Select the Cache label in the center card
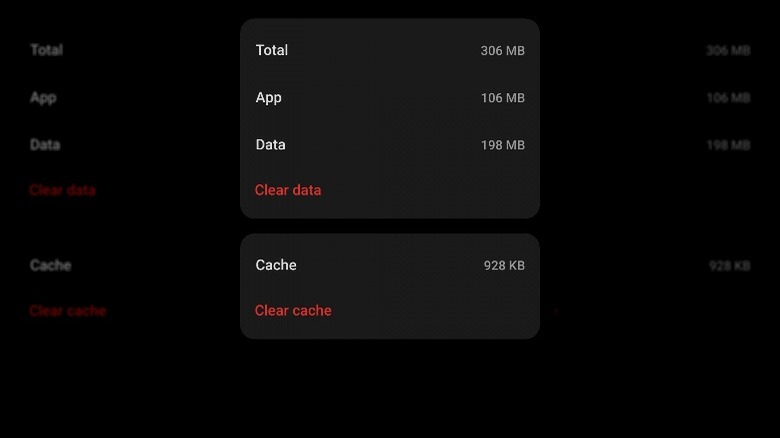The width and height of the screenshot is (780, 438). [x=276, y=265]
